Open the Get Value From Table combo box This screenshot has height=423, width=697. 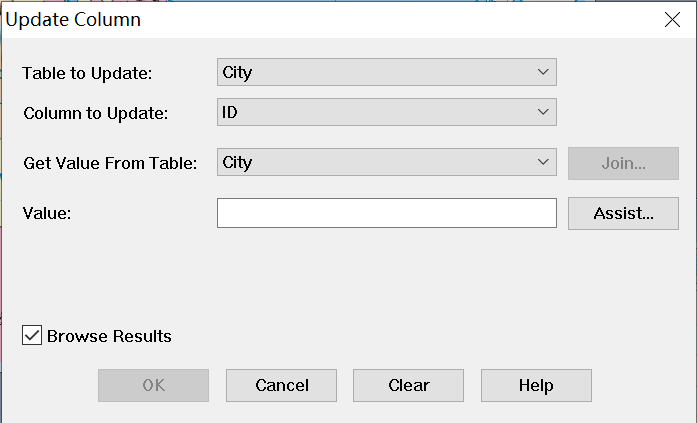(x=386, y=162)
